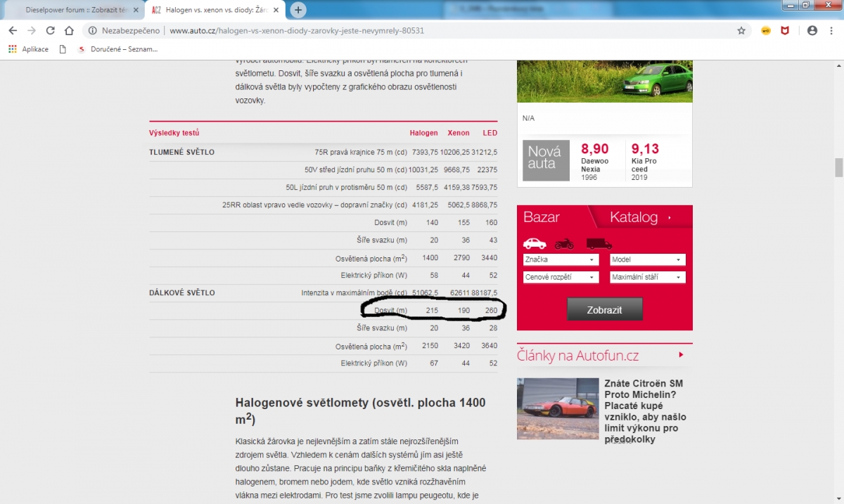
Task: Open Články na Autofun.cz heading link
Action: click(578, 356)
